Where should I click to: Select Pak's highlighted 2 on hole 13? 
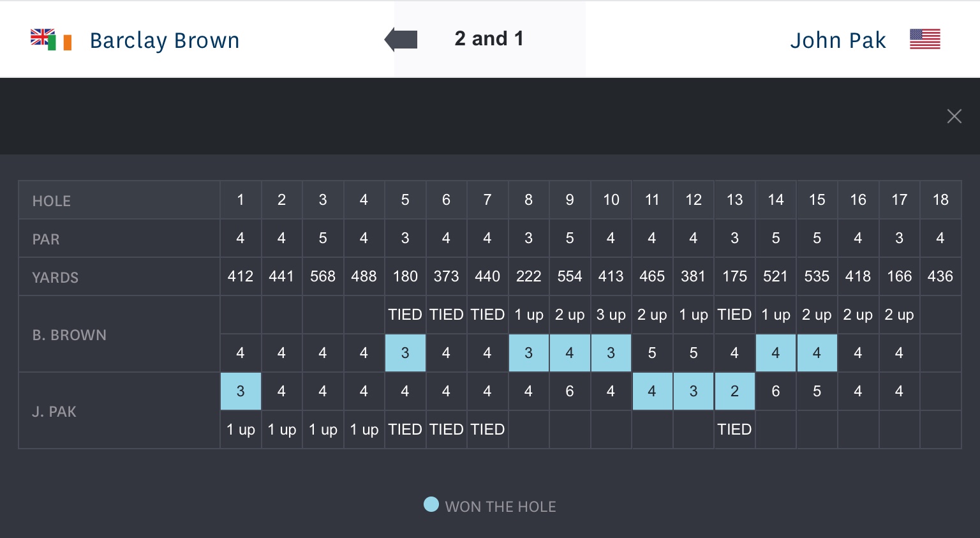tap(734, 391)
